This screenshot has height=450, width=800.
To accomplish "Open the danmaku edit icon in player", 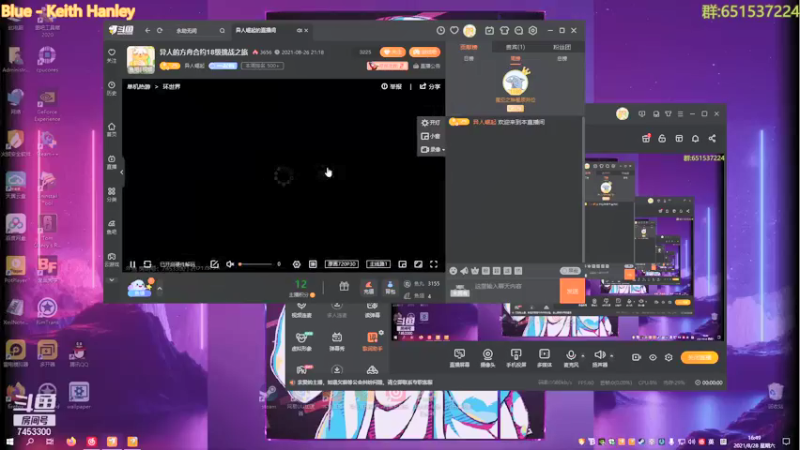I will point(215,264).
